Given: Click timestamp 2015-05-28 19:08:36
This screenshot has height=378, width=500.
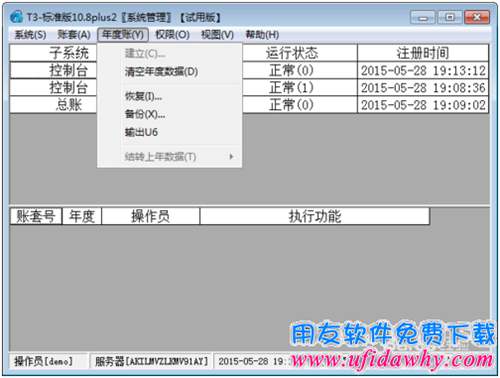Looking at the screenshot, I should pyautogui.click(x=423, y=88).
